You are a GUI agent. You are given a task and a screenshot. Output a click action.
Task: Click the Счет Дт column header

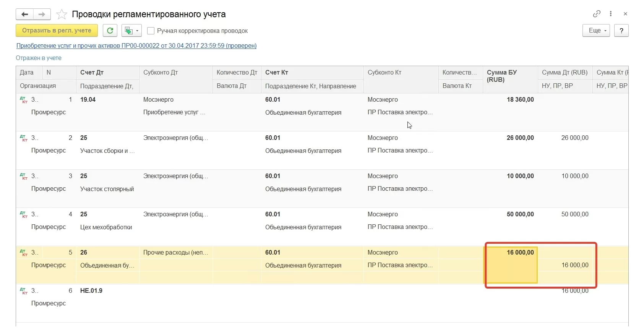[x=92, y=73]
